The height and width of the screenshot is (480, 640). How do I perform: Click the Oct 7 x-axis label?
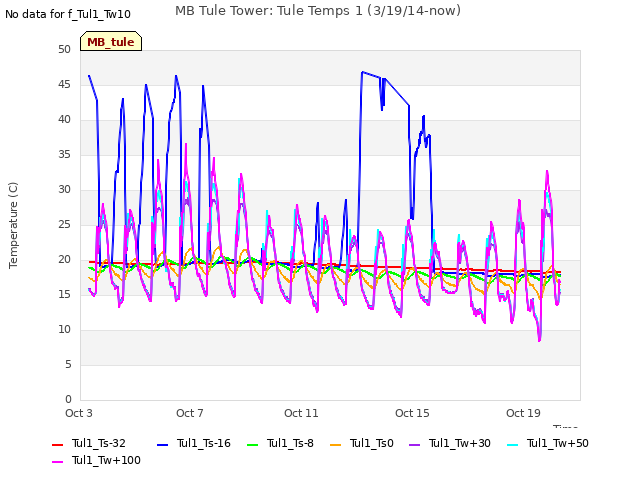tap(190, 413)
